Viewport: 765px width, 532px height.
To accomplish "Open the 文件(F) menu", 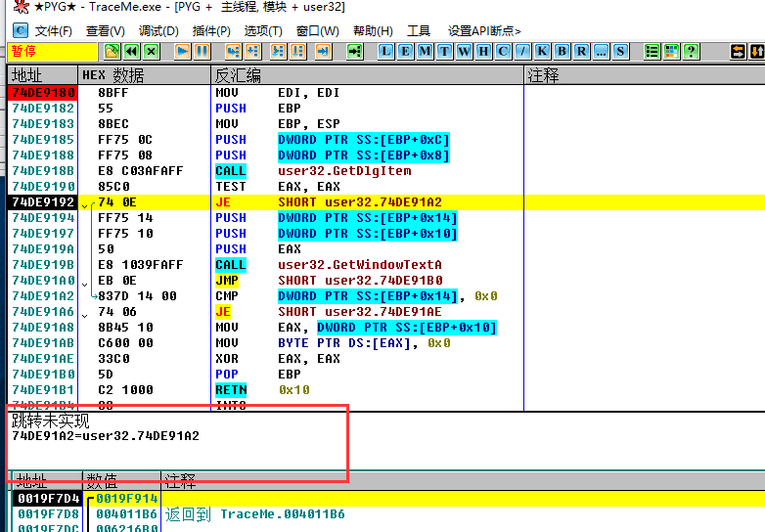I will (x=54, y=31).
